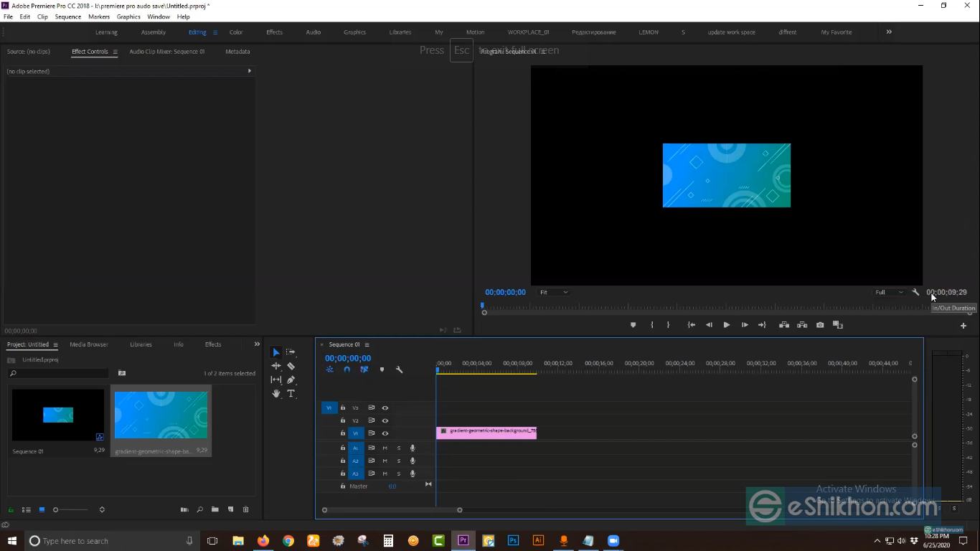Select the Pen tool in timeline toolbar
Screen dimensions: 980x551
coord(291,380)
